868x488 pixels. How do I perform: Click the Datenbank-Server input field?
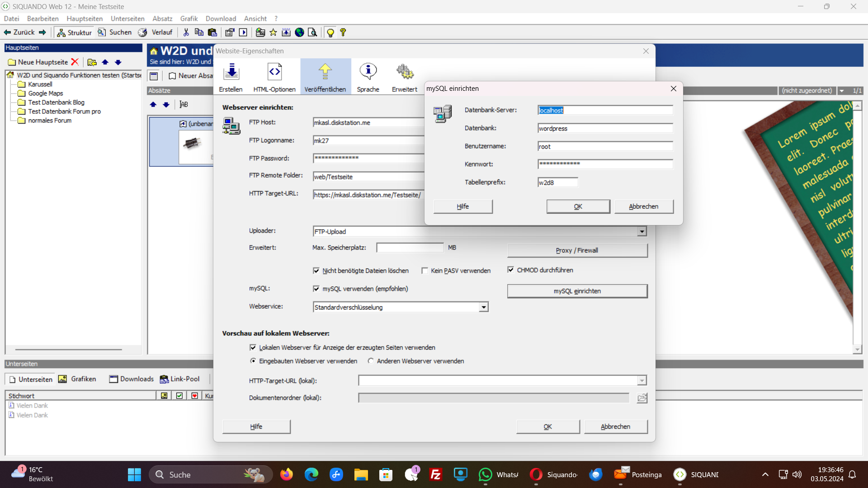[x=604, y=110]
